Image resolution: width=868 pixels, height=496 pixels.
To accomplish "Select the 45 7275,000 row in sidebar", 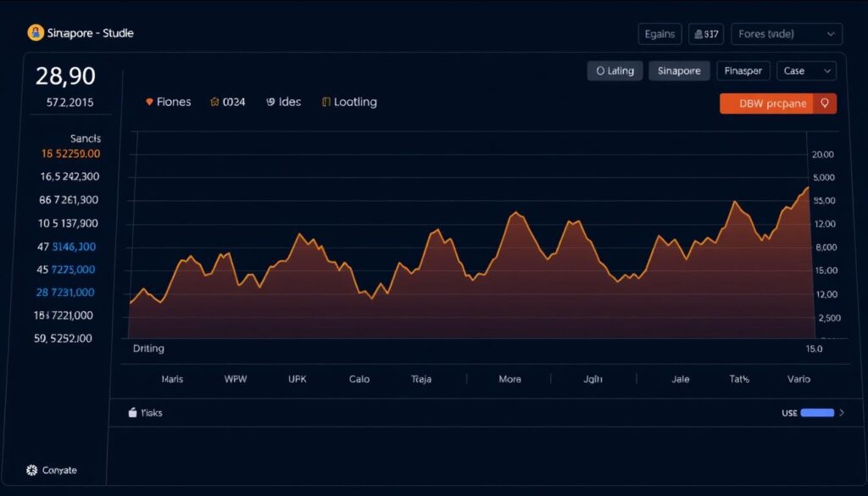I will click(x=66, y=270).
